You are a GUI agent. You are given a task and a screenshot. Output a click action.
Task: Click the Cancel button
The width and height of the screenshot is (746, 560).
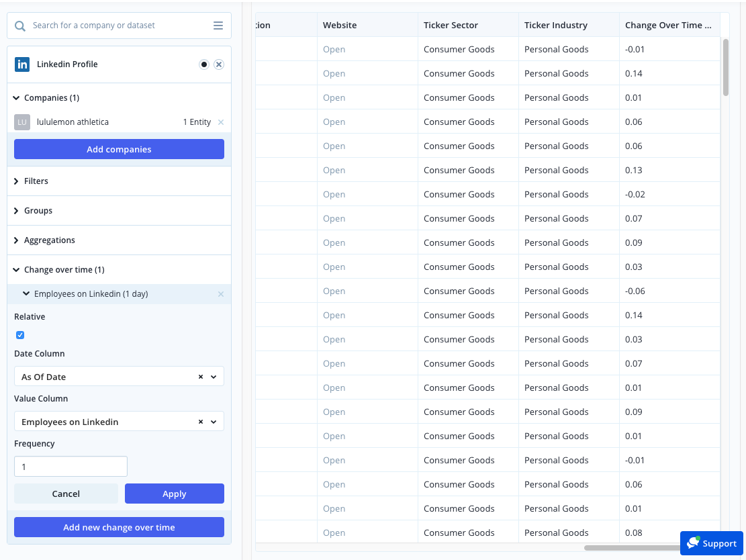[x=66, y=494]
